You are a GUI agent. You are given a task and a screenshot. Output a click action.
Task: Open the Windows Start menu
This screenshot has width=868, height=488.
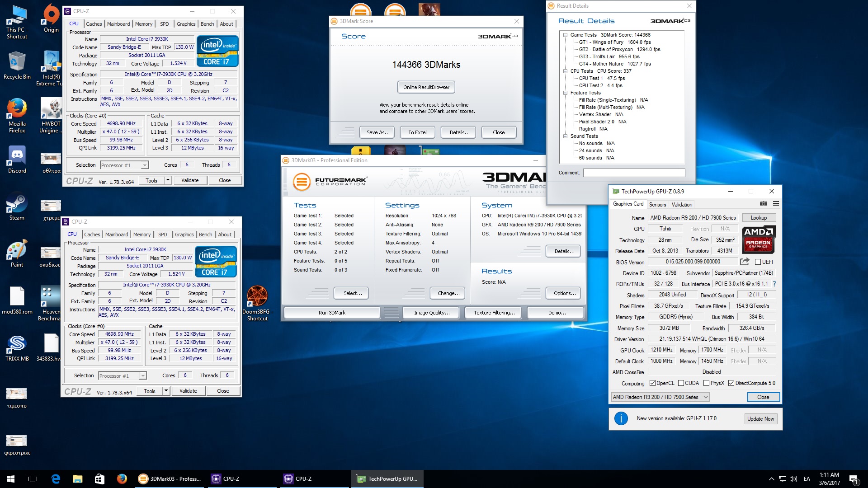point(11,479)
